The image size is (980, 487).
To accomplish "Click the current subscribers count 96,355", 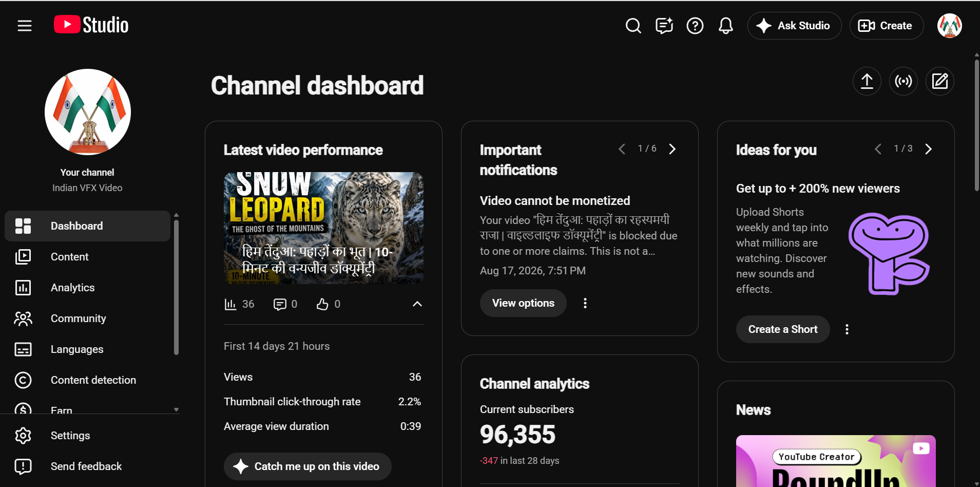I will tap(517, 435).
